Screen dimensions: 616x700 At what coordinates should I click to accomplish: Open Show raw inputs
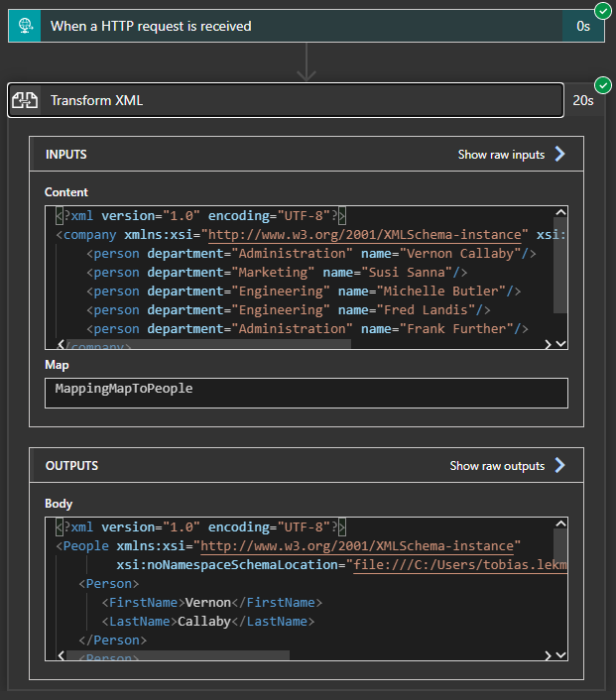[501, 155]
